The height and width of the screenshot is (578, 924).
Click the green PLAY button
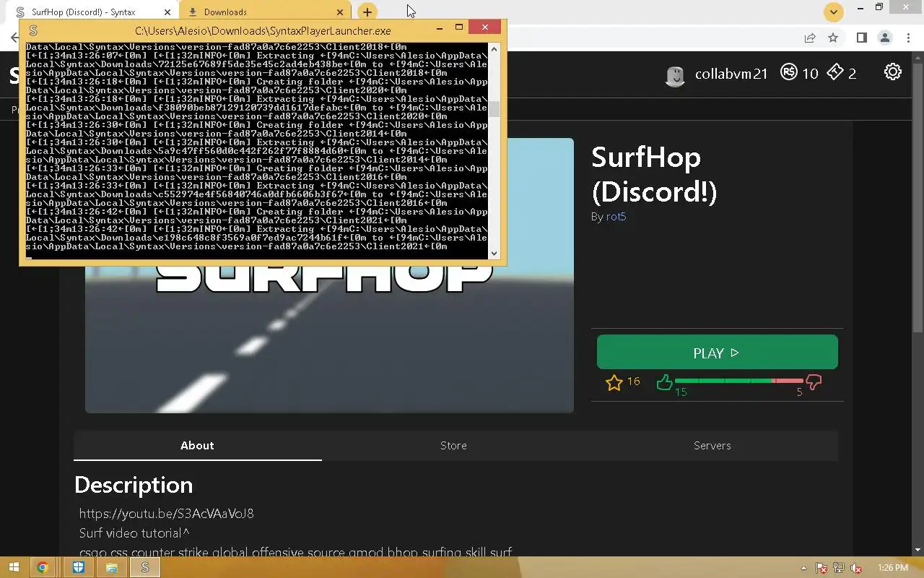pos(718,353)
